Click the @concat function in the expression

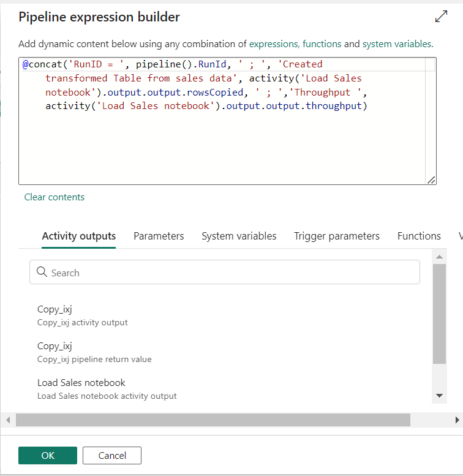click(x=42, y=64)
